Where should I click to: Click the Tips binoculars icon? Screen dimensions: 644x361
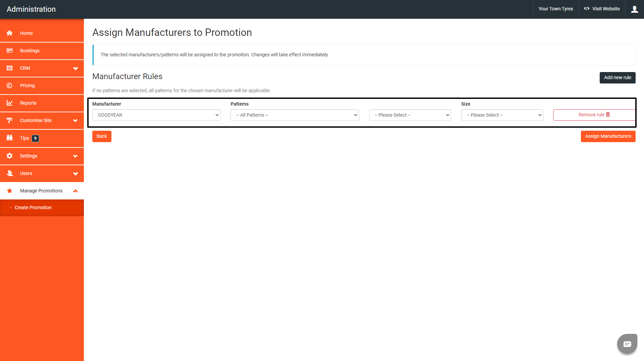pyautogui.click(x=9, y=138)
